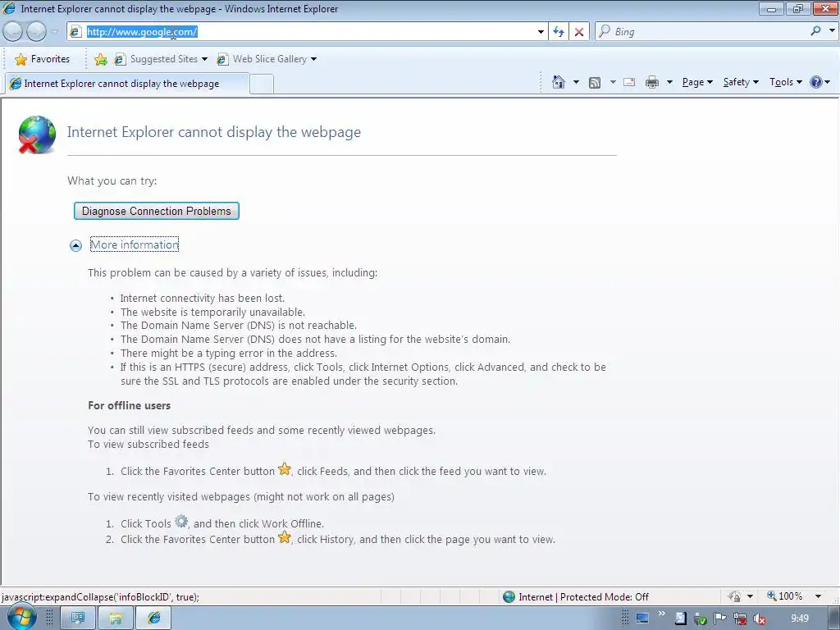Click the muted volume speaker icon
This screenshot has height=630, width=840.
tap(759, 619)
